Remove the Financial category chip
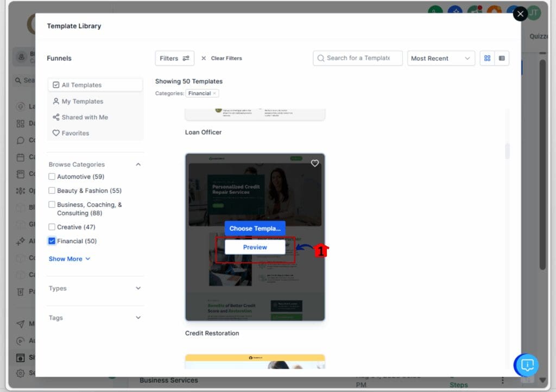 tap(215, 93)
